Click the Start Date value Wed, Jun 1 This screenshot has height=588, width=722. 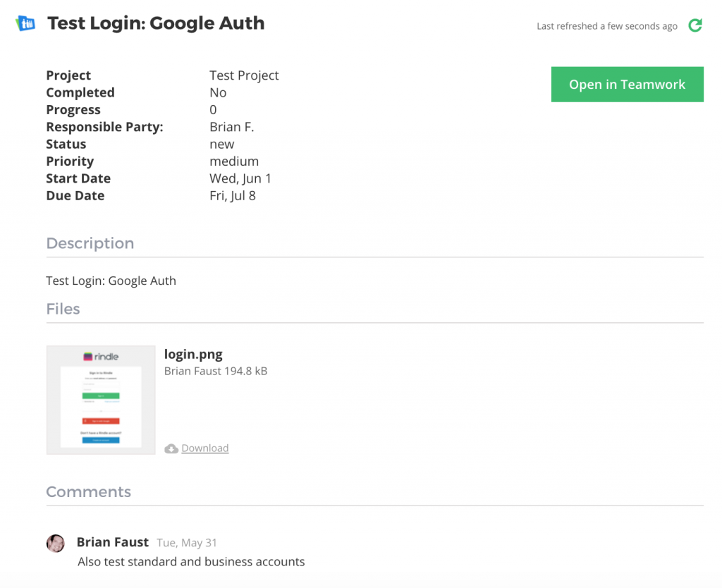240,178
